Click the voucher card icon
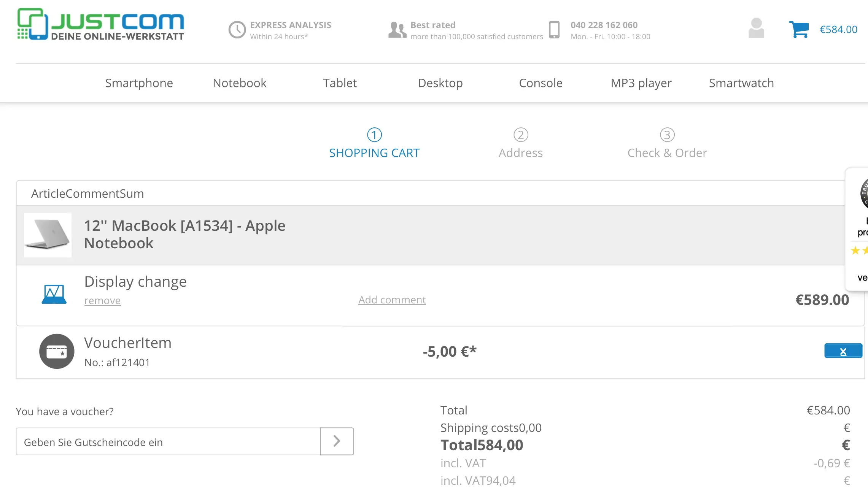Viewport: 868px width, 492px height. [x=57, y=351]
